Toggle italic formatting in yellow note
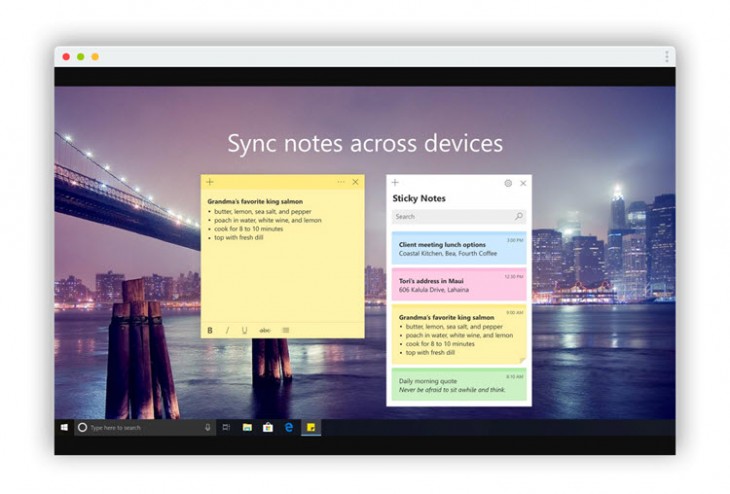 (227, 330)
